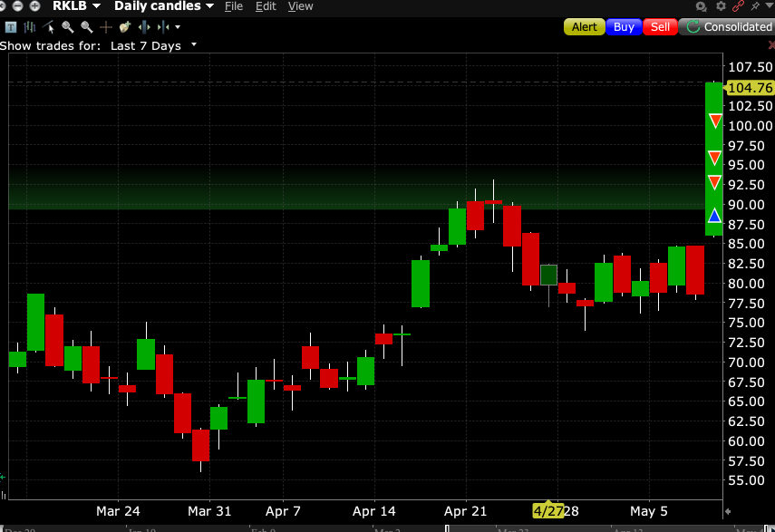Open the window options triangle at top right
The image size is (775, 532).
coord(769,5)
